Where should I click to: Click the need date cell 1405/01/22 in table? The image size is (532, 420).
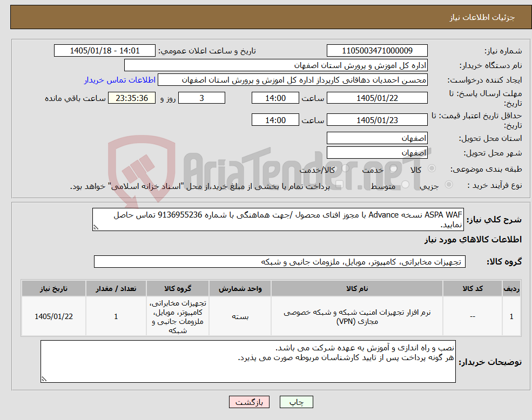53,316
